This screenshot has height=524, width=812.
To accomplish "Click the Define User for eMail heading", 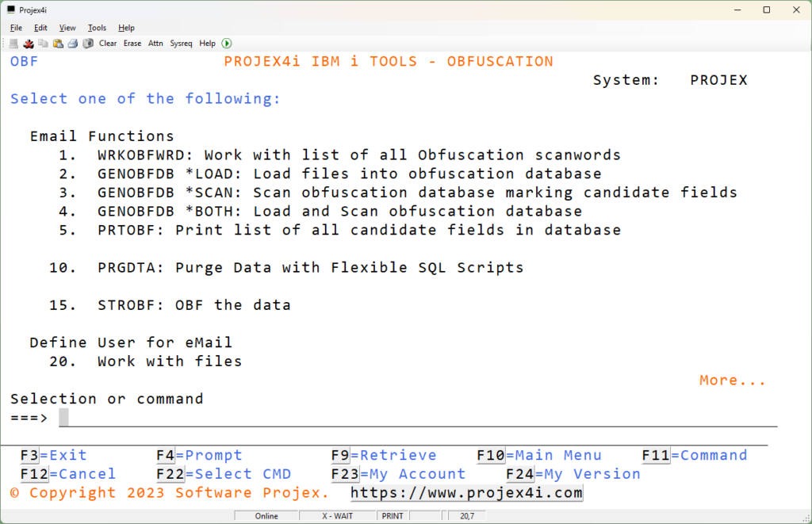I will [131, 342].
